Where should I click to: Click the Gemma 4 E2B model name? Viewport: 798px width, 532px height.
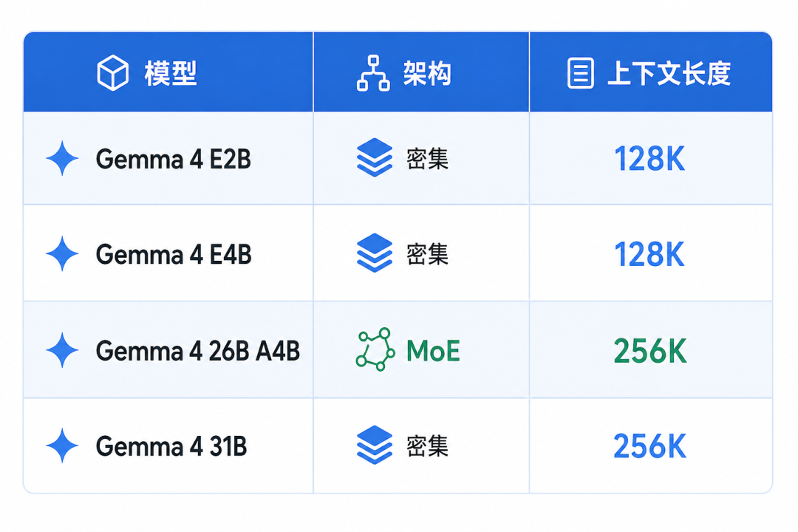[x=174, y=160]
